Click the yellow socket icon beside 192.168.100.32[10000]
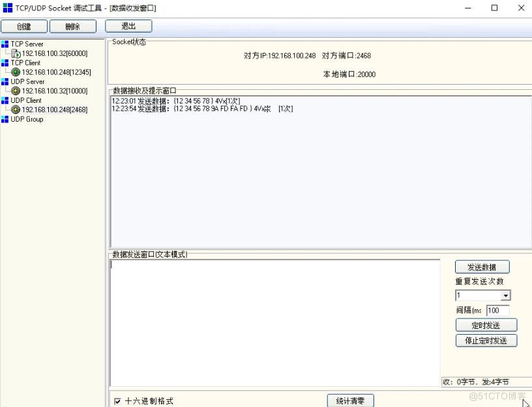 pos(16,91)
